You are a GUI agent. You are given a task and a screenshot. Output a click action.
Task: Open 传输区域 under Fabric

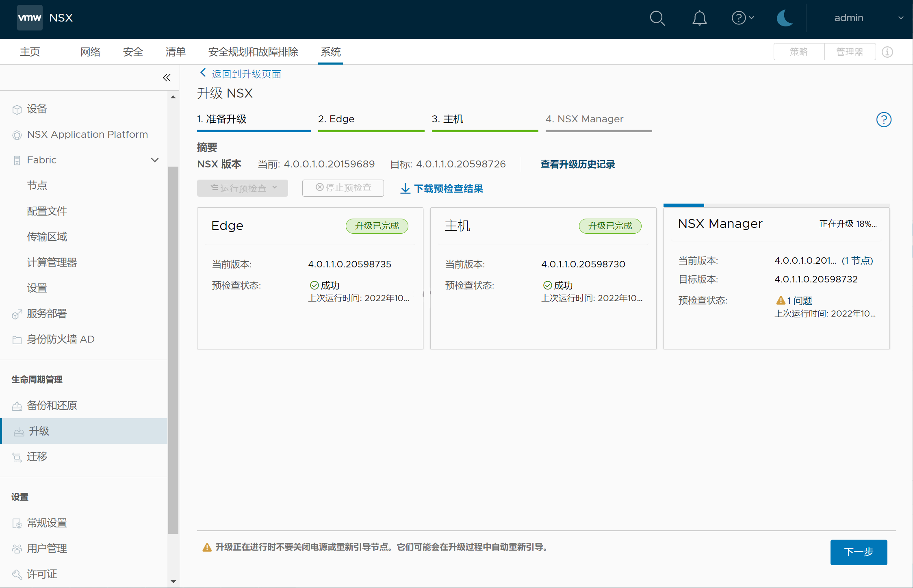pos(47,237)
